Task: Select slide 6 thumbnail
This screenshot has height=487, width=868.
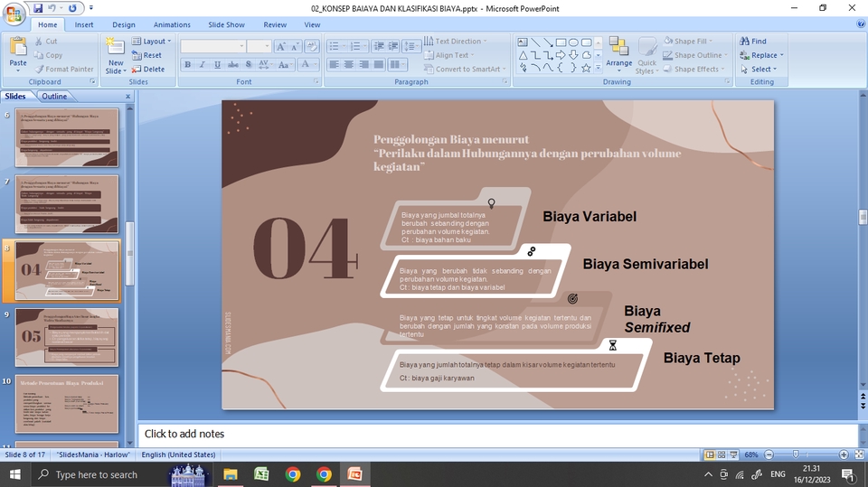Action: pyautogui.click(x=66, y=137)
